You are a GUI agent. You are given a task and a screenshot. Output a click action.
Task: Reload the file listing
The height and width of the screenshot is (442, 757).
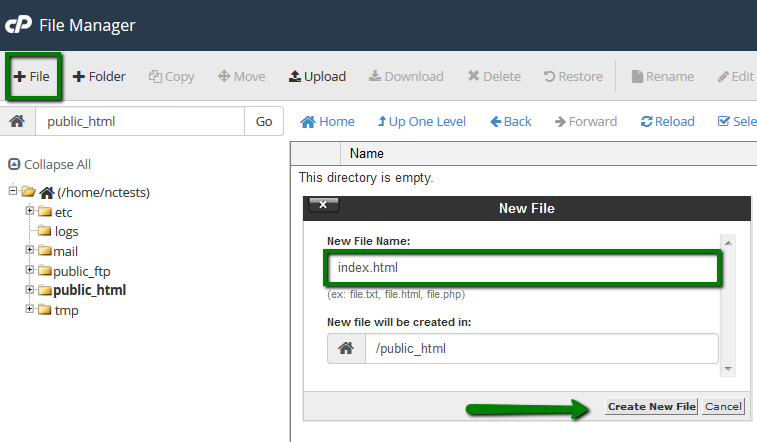(x=667, y=121)
